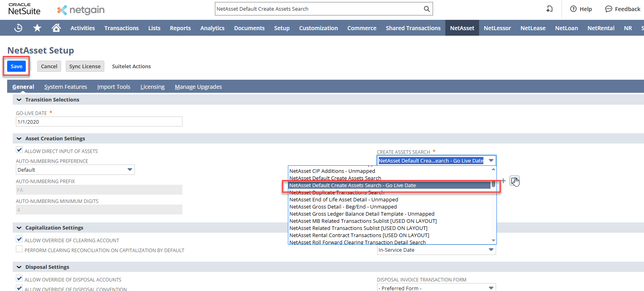Go to the Home icon
This screenshot has height=291, width=644.
coord(56,28)
